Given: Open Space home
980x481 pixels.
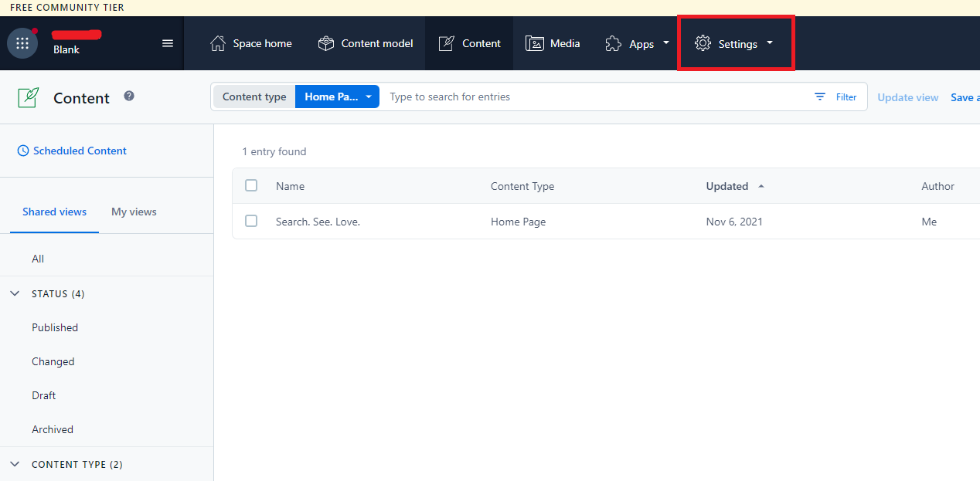Looking at the screenshot, I should point(250,43).
